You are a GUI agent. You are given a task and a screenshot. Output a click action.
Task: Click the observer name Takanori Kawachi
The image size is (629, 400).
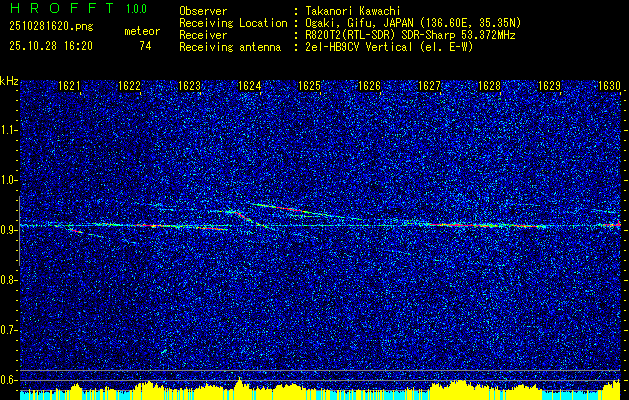coord(352,11)
